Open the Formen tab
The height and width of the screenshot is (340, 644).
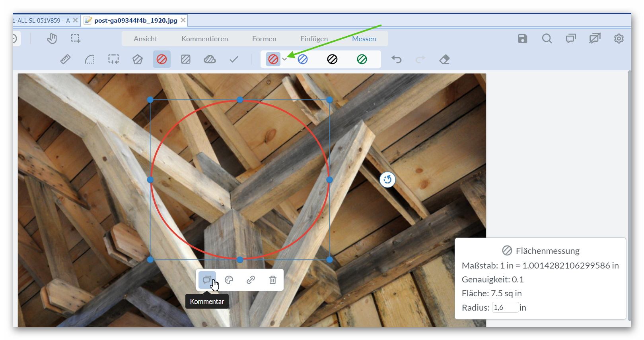[x=264, y=39]
